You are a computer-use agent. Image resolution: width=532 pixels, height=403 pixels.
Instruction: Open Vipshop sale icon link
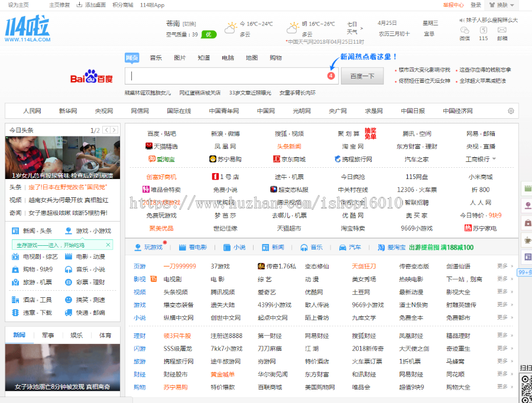(x=146, y=189)
